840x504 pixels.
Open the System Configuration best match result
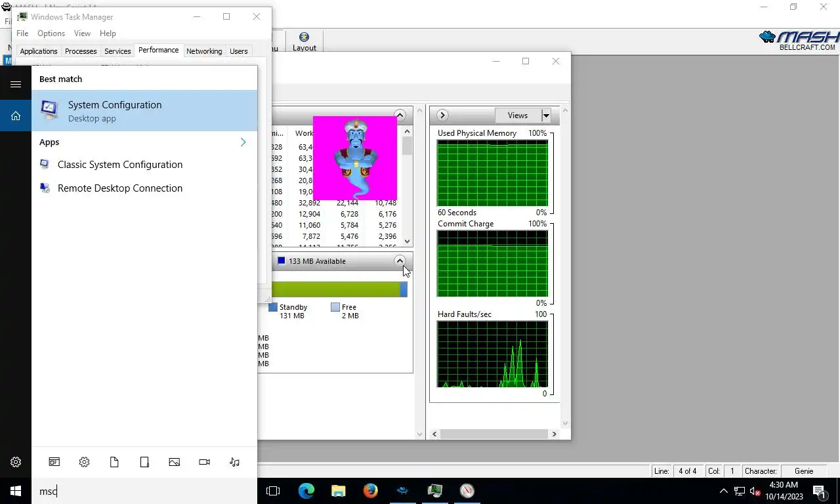point(144,110)
